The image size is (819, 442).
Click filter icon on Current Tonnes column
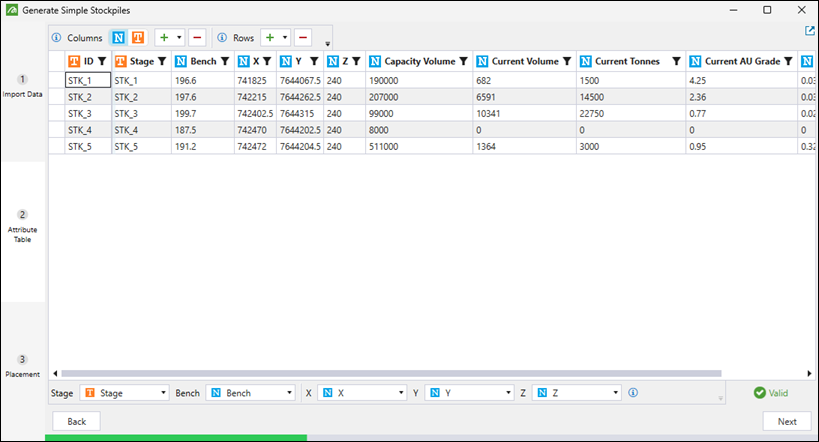pyautogui.click(x=676, y=61)
